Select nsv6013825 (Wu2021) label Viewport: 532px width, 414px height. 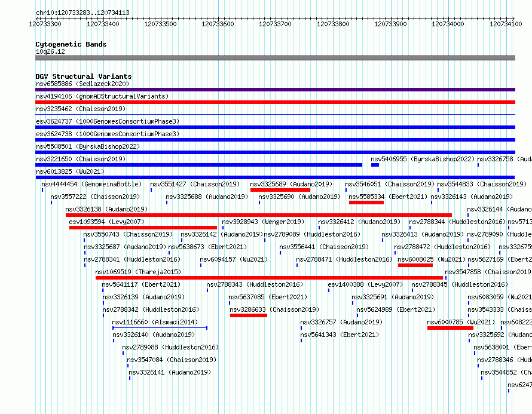tap(70, 171)
